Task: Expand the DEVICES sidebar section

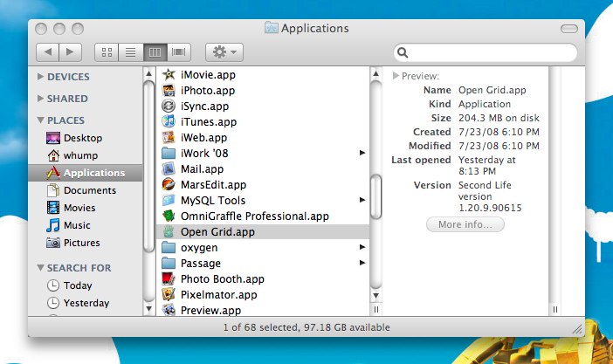Action: [40, 77]
